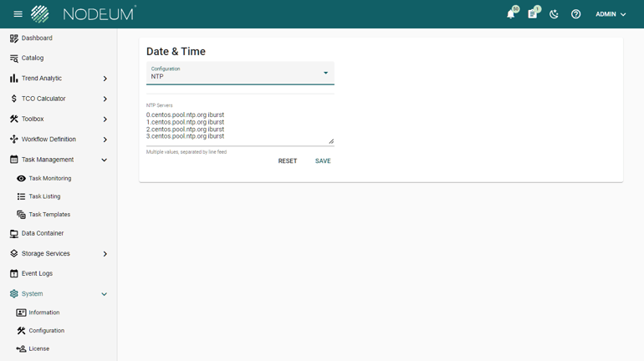Screen dimensions: 644x361
Task: Click the 0.centos.pool.ntp.org iburst line
Action: [x=185, y=114]
